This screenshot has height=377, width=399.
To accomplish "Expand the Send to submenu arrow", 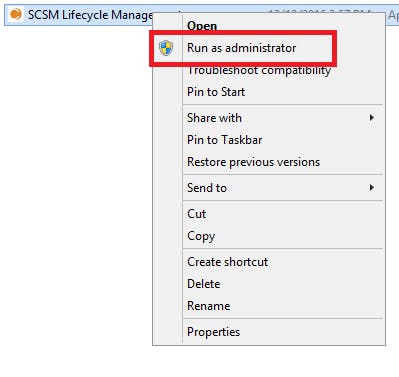I will [x=371, y=188].
